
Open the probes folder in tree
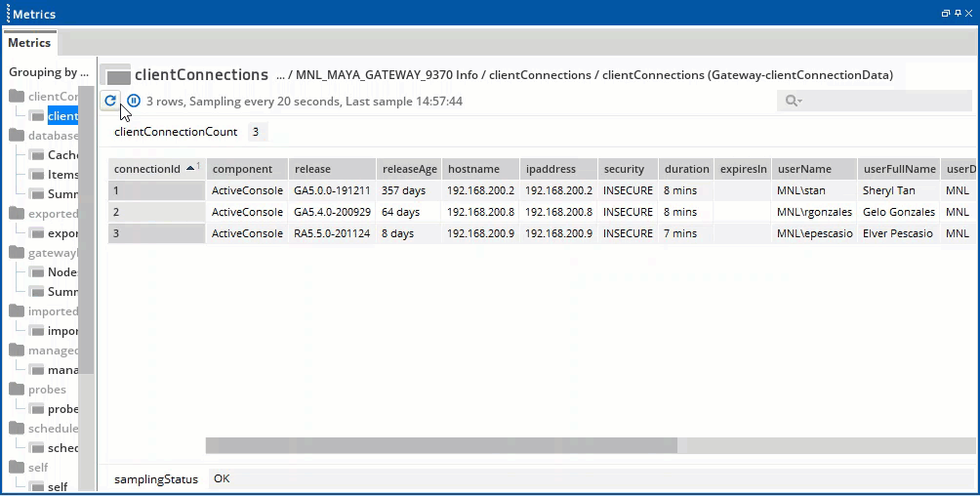pos(37,389)
